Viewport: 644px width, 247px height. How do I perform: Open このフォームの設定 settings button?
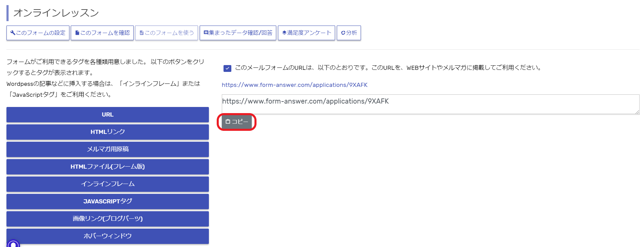tap(38, 33)
